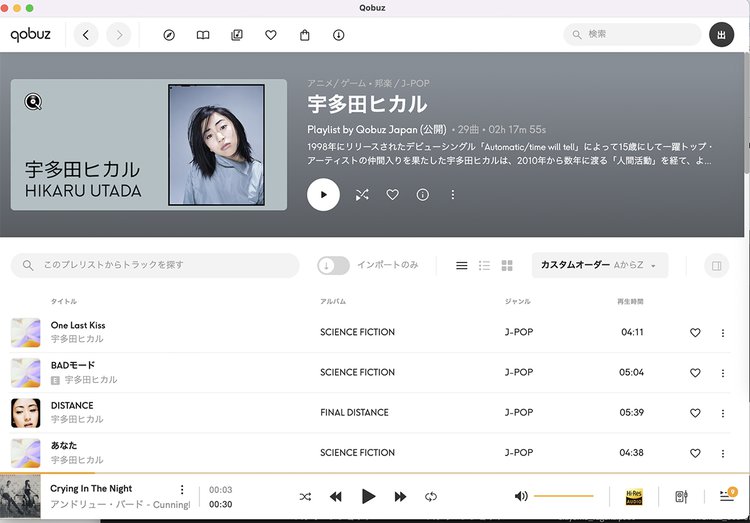Sort by the ジャンル column header
The image size is (750, 523).
(518, 301)
